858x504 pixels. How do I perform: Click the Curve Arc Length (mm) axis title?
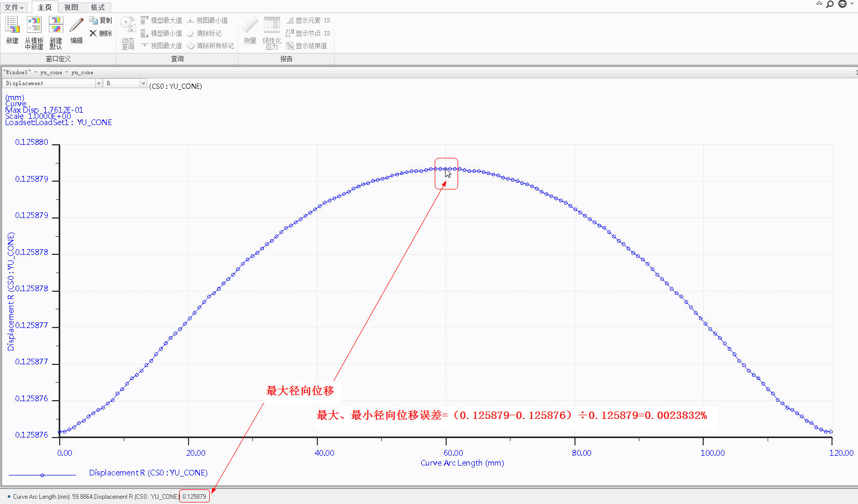[462, 463]
